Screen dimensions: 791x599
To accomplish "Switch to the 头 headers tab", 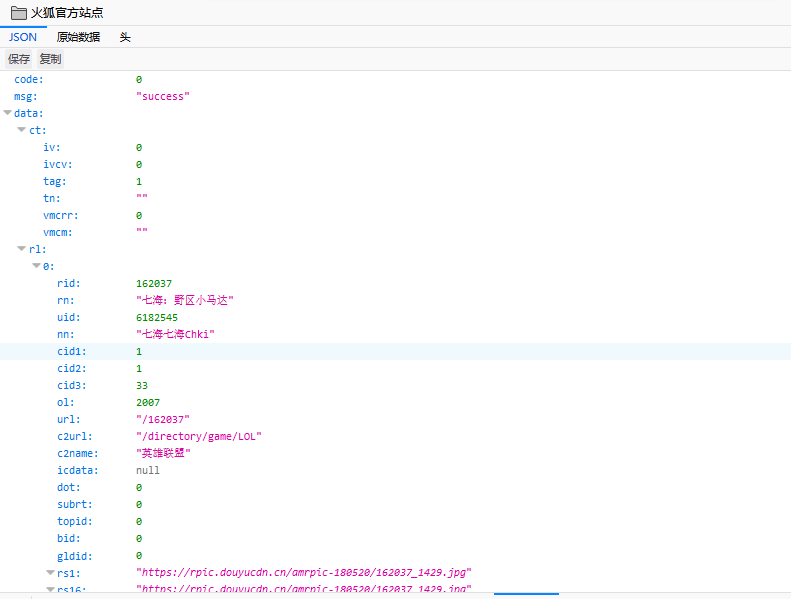I will [x=125, y=37].
